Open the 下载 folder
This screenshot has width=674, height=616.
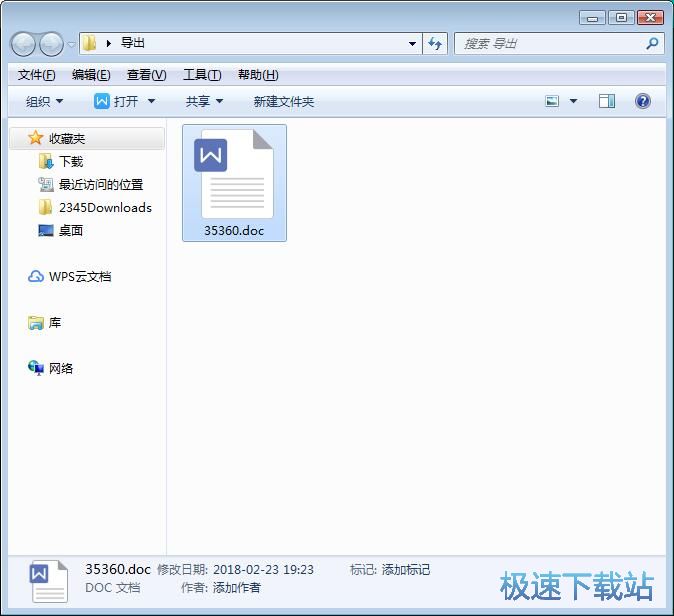click(x=71, y=162)
